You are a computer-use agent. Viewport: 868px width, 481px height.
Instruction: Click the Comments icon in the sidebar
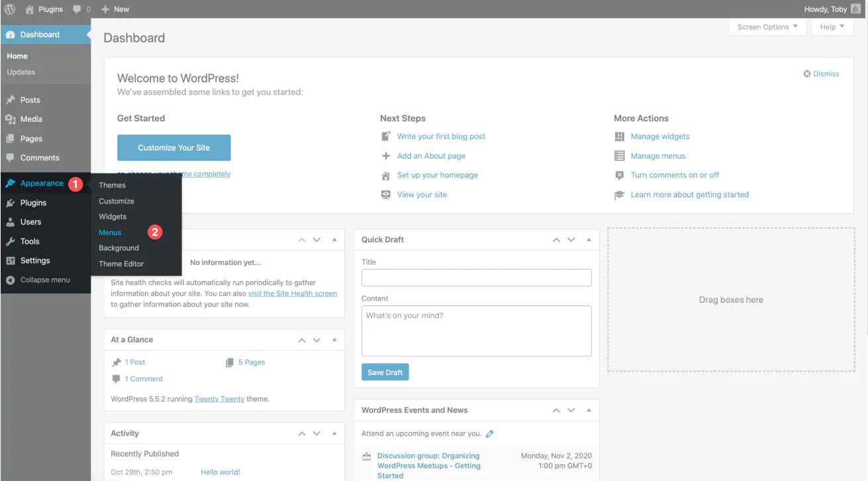click(x=11, y=158)
